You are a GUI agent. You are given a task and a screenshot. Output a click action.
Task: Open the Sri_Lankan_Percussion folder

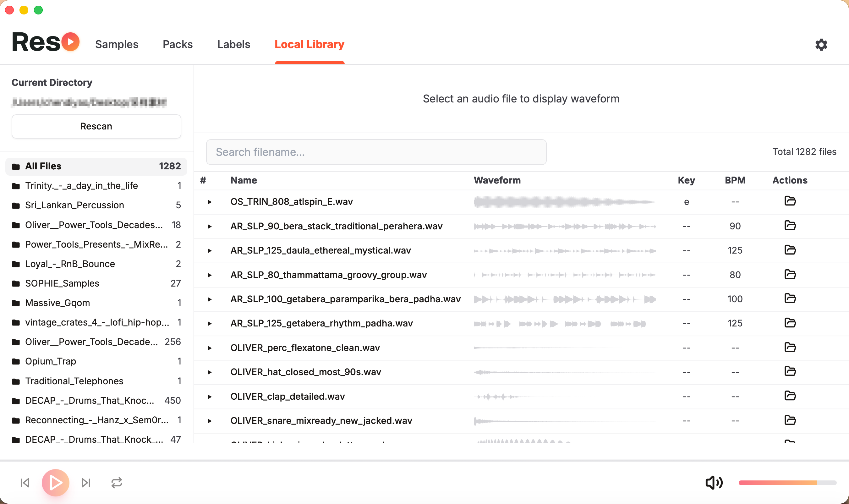[x=74, y=205]
